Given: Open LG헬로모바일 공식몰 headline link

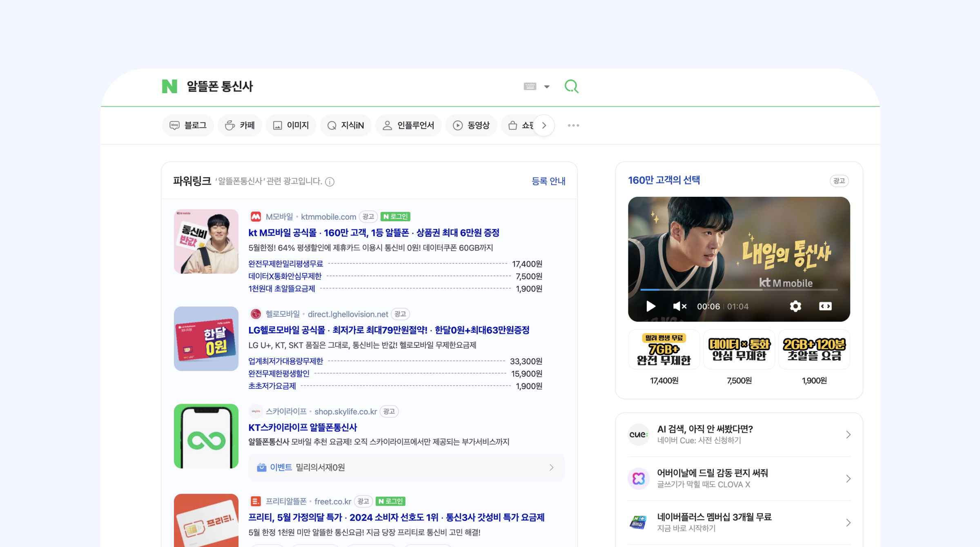Looking at the screenshot, I should [389, 330].
